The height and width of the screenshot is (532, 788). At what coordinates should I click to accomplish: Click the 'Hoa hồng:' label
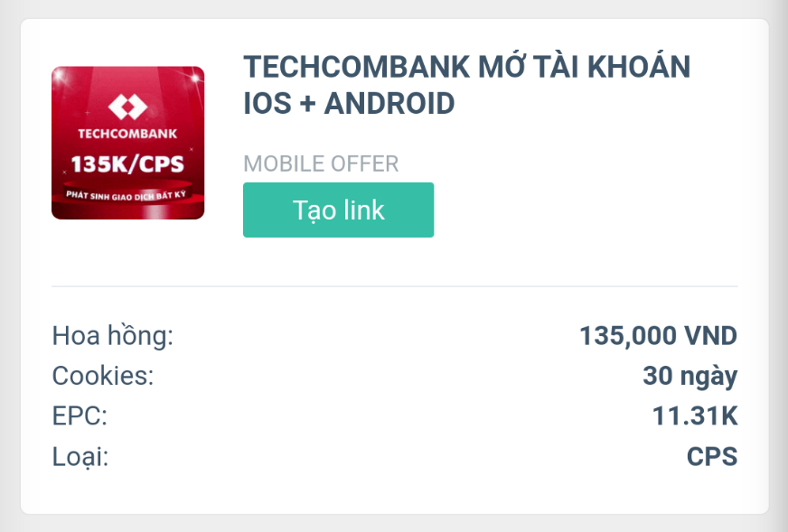[x=112, y=336]
